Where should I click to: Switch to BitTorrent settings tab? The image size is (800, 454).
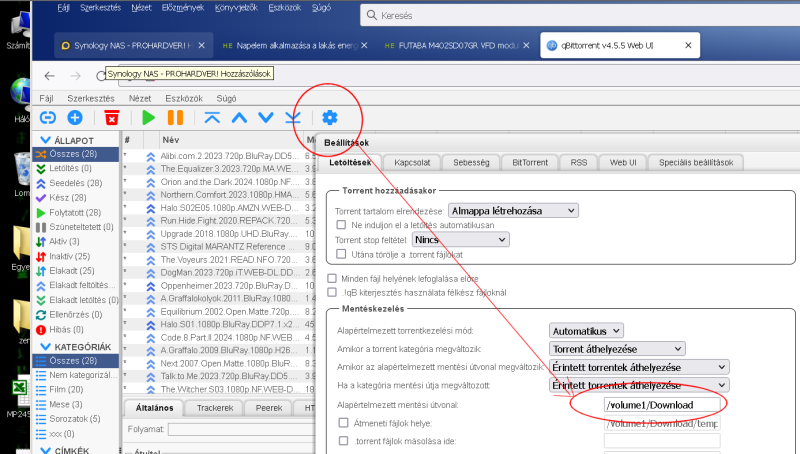(x=530, y=163)
